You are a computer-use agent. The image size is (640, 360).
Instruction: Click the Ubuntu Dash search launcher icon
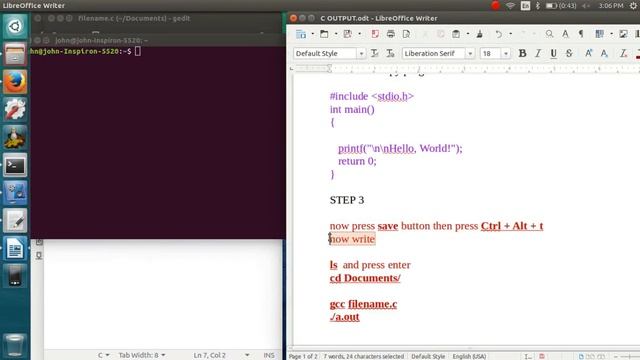coord(15,27)
